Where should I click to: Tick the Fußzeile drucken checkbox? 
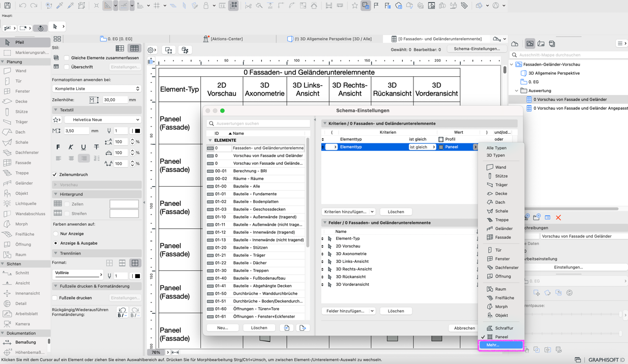click(x=55, y=298)
